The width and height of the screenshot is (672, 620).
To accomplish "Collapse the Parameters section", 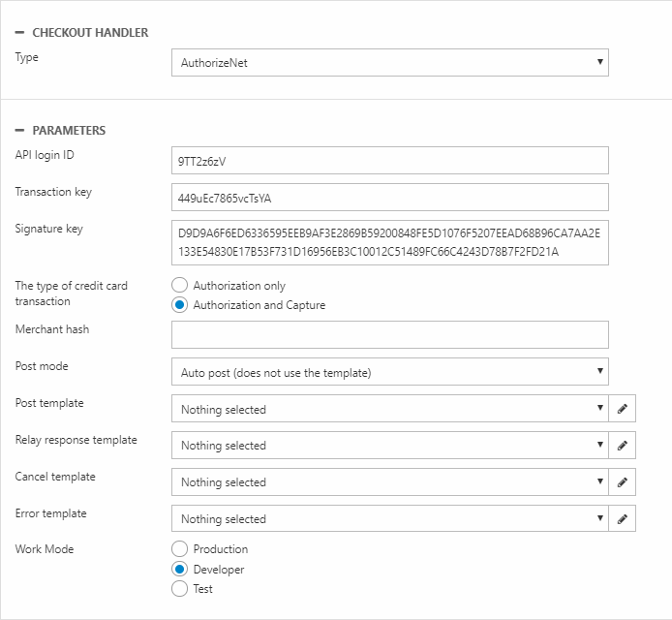I will tap(19, 131).
